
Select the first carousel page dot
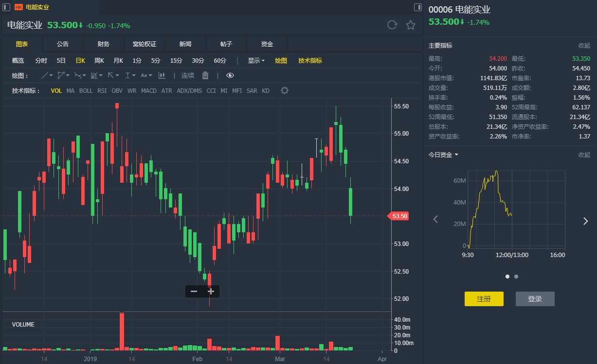(507, 277)
